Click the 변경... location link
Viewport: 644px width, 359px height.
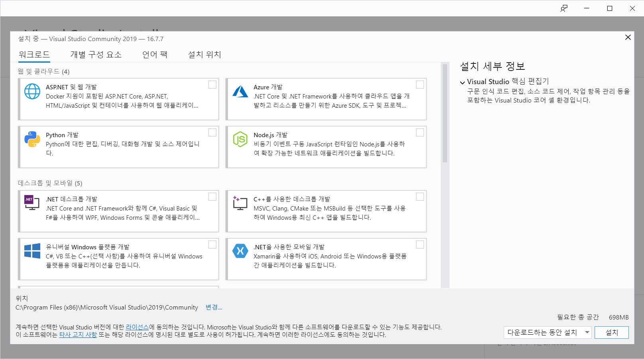pos(214,307)
